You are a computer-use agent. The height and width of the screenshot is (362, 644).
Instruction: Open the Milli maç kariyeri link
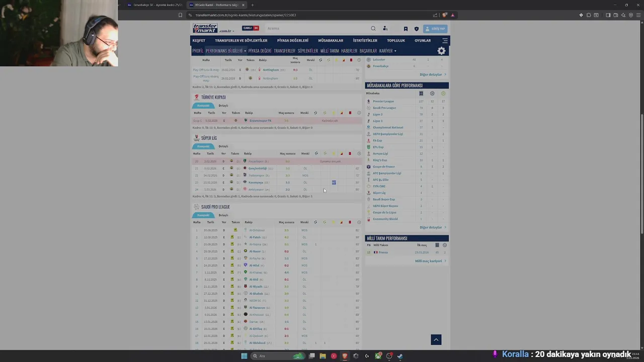point(430,261)
